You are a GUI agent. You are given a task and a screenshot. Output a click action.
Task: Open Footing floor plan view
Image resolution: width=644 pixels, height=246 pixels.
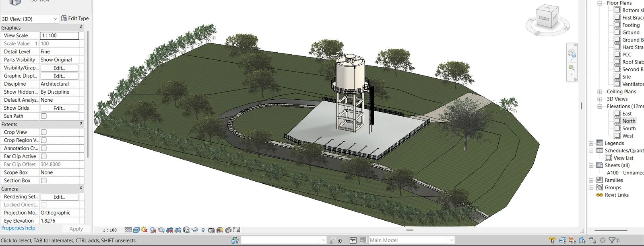631,25
